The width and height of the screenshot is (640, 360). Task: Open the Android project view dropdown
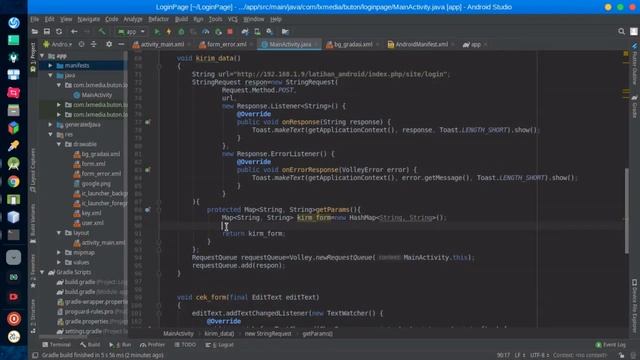click(x=58, y=44)
